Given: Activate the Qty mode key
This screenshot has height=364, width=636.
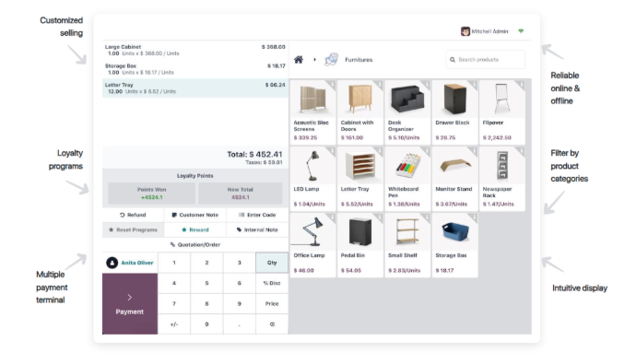Looking at the screenshot, I should pos(272,263).
